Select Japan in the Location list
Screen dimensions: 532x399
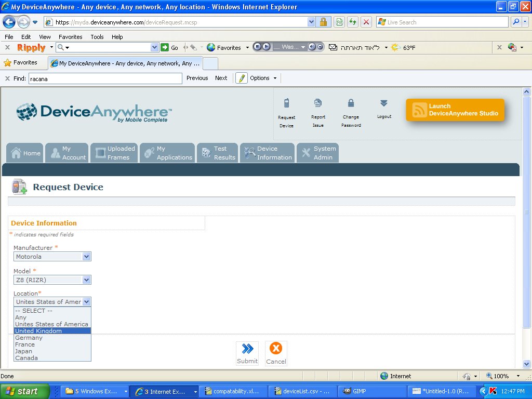point(52,351)
